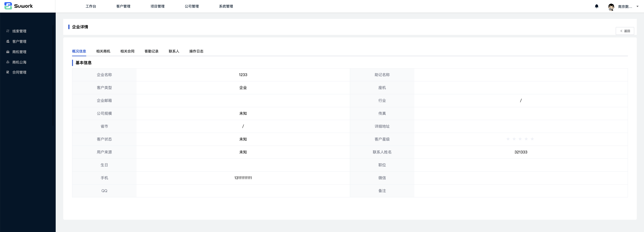
Task: Click the 基本信息 section heading
Action: coord(84,63)
